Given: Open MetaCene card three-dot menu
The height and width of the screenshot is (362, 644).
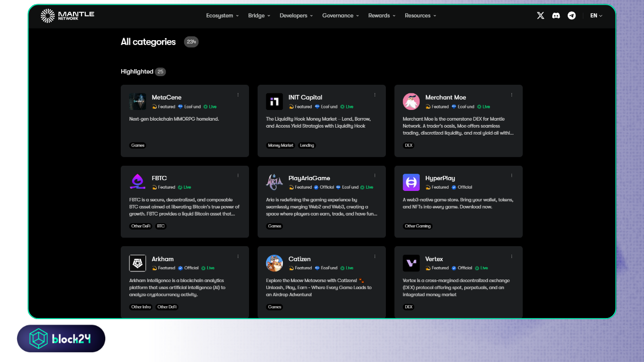Looking at the screenshot, I should 238,95.
